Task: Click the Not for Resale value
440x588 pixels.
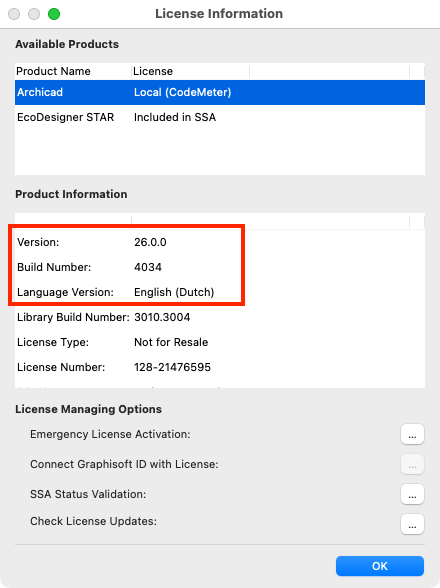Action: pos(171,342)
